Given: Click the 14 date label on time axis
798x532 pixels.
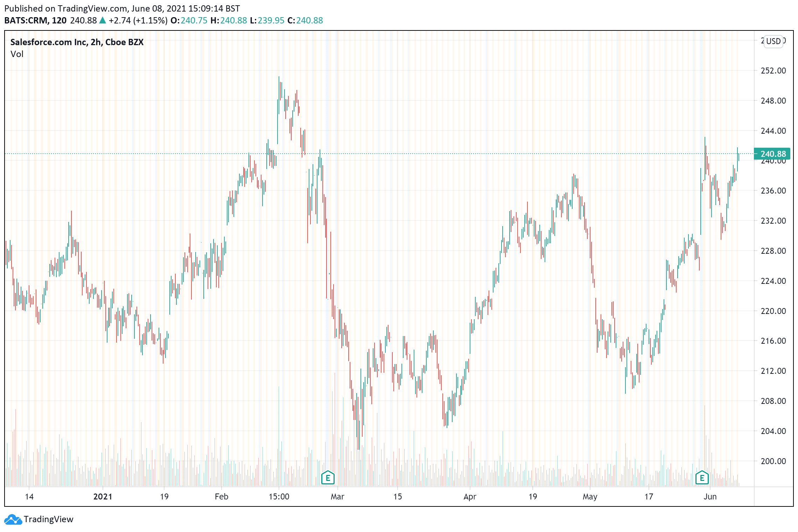Looking at the screenshot, I should pos(29,497).
